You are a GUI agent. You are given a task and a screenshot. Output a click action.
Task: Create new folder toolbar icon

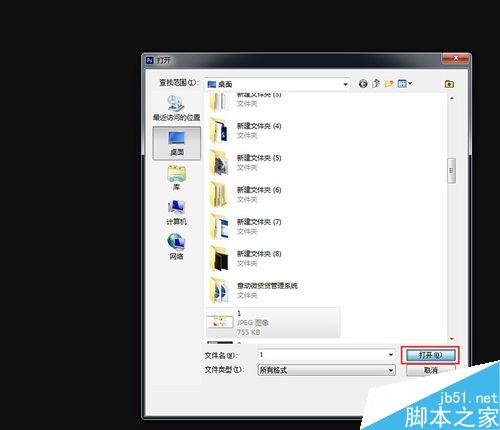tap(389, 84)
